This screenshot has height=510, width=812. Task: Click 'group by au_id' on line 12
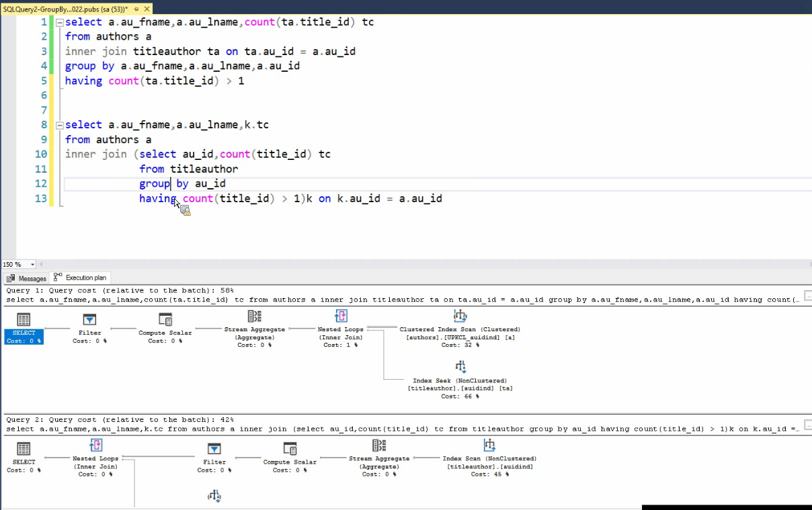pyautogui.click(x=182, y=183)
